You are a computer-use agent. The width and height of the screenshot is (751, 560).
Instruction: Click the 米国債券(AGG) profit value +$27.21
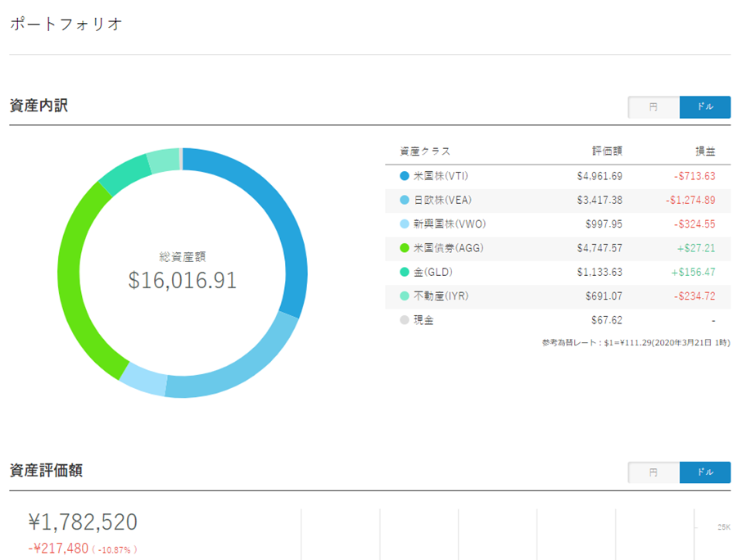click(x=695, y=248)
